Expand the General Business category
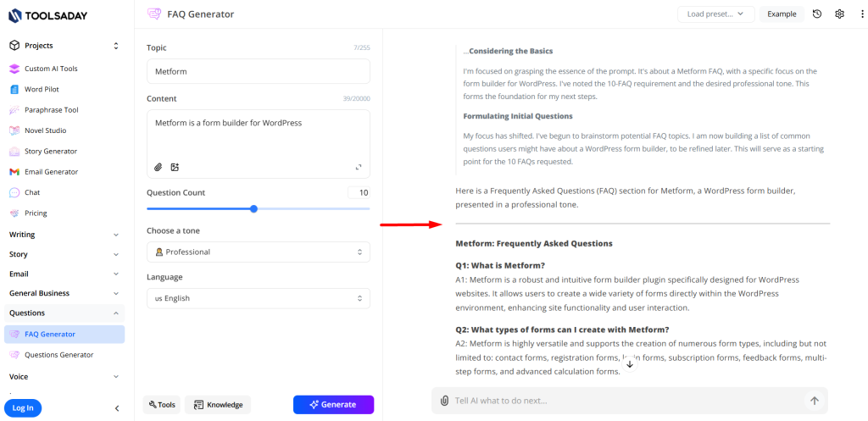This screenshot has height=421, width=868. [64, 293]
